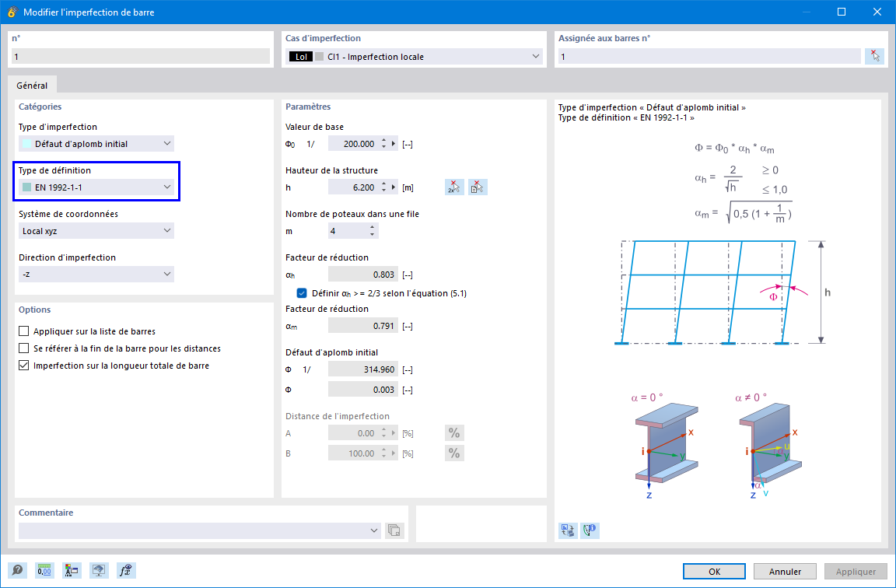Confirm with the OK button
Image resolution: width=896 pixels, height=588 pixels.
point(714,572)
